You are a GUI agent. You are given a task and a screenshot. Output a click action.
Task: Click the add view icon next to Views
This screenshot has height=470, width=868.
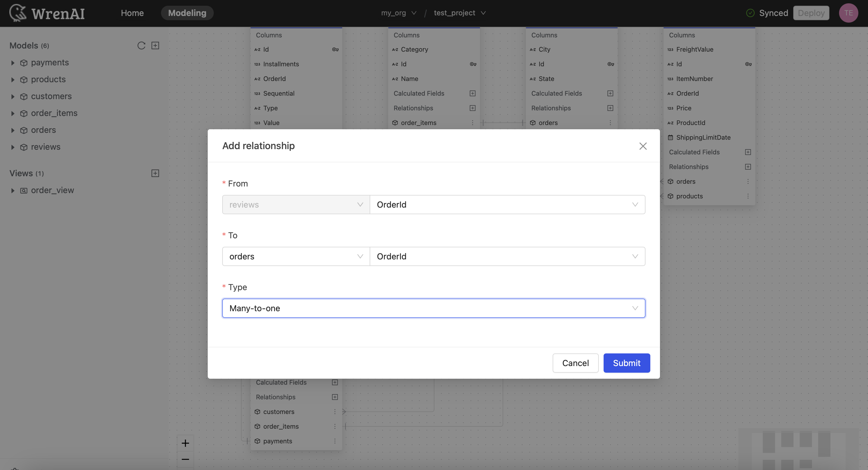[155, 173]
